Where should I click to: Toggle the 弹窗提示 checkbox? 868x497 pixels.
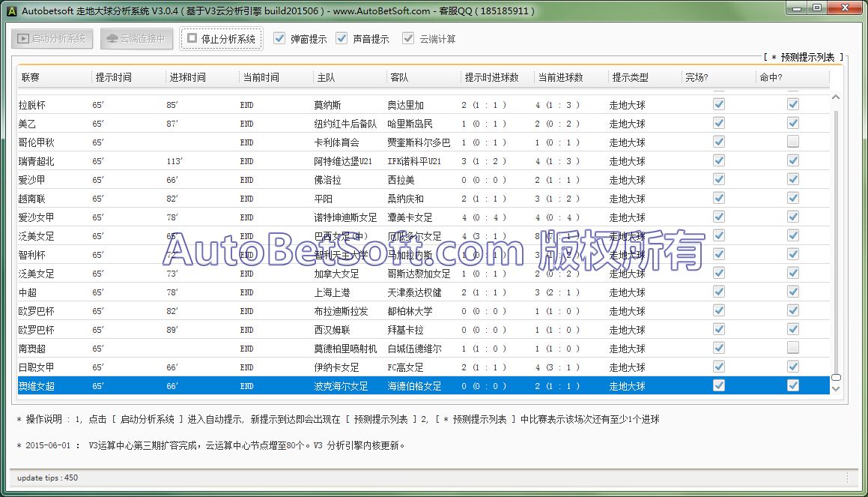(279, 38)
